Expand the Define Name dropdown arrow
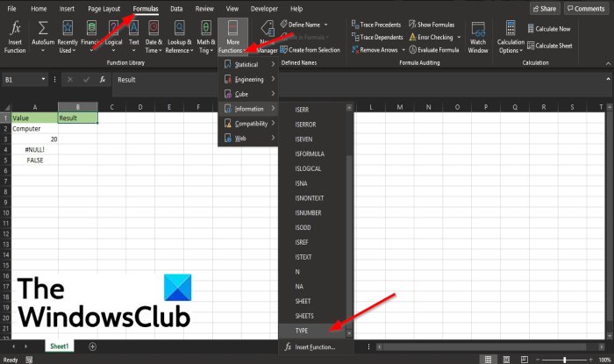 click(x=325, y=25)
